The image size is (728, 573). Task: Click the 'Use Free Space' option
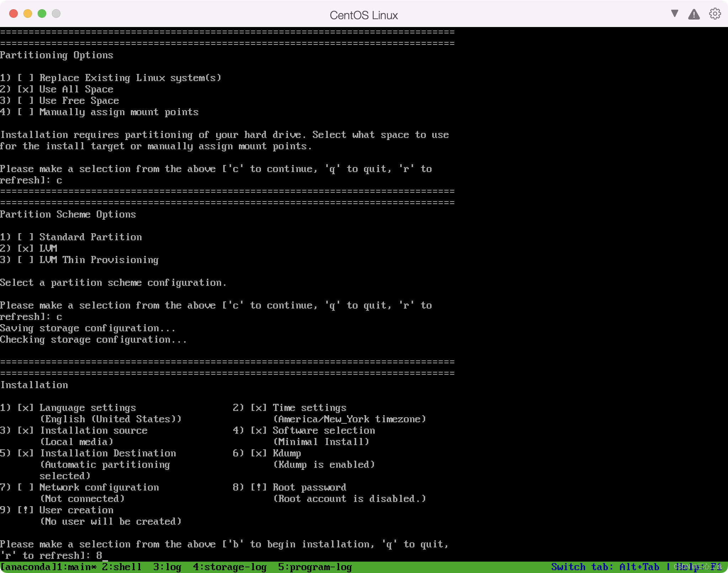(59, 101)
